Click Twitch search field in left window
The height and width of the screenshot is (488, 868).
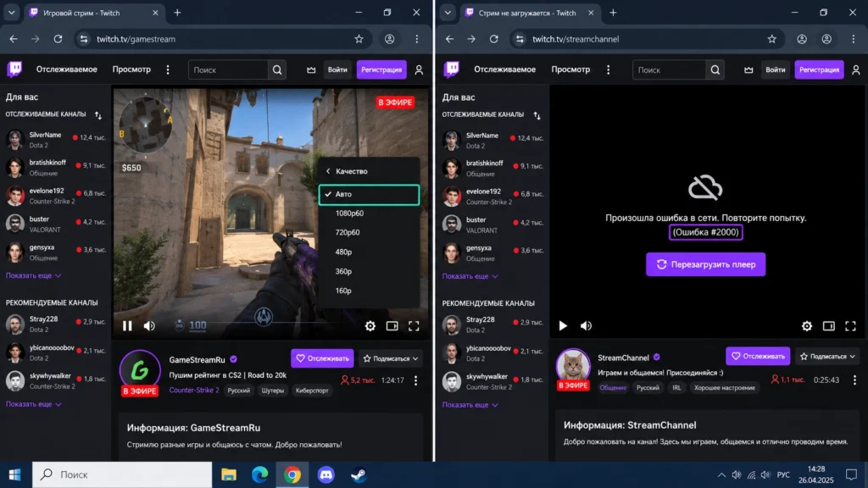click(x=228, y=70)
